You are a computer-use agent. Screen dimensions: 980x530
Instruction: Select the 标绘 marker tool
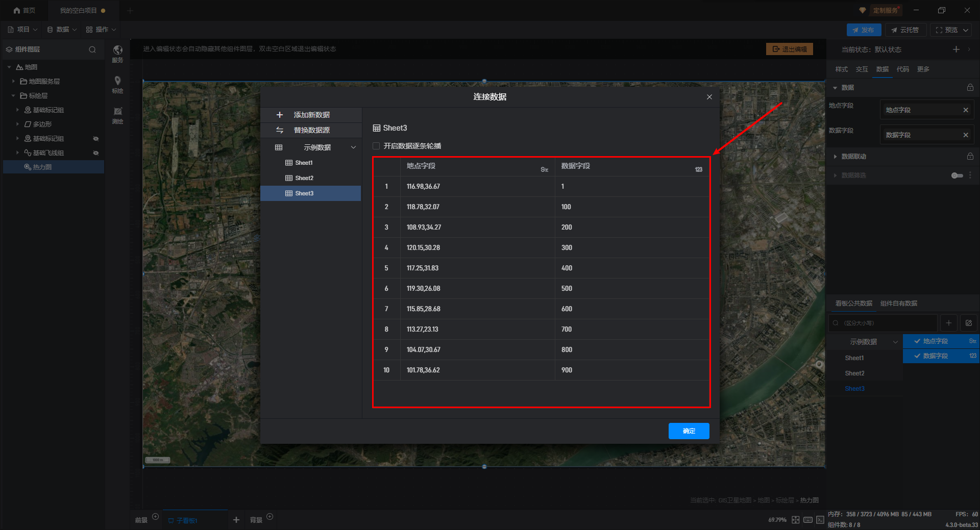[117, 84]
